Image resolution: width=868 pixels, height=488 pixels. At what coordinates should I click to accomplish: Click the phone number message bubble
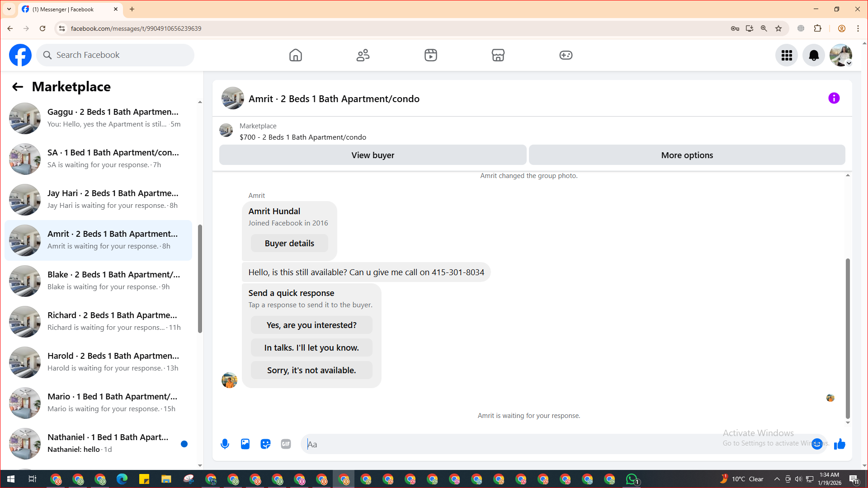click(366, 272)
